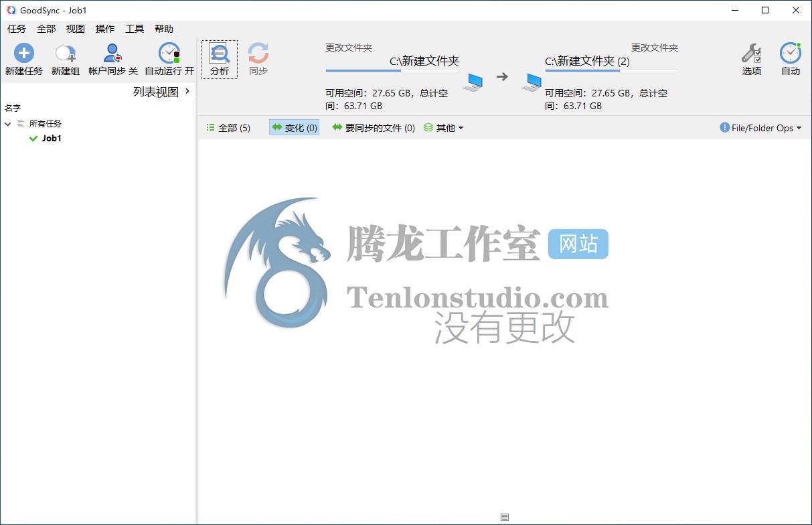
Task: Click the right folder path C:\新建文件夹 (2)
Action: (587, 61)
